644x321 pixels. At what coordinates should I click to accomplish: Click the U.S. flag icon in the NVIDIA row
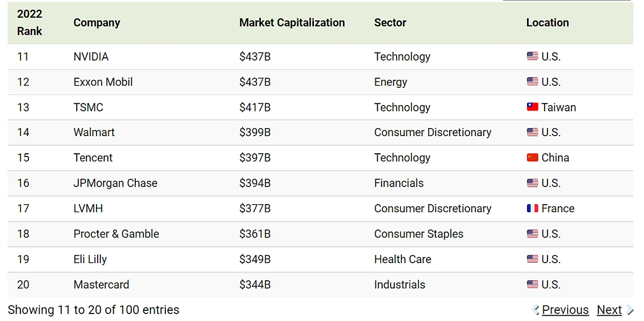click(532, 56)
